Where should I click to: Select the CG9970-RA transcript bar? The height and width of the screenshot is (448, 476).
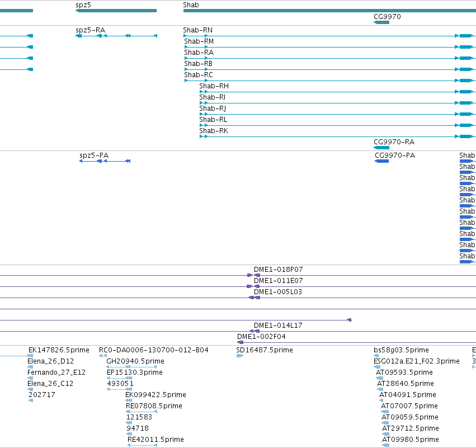[381, 148]
